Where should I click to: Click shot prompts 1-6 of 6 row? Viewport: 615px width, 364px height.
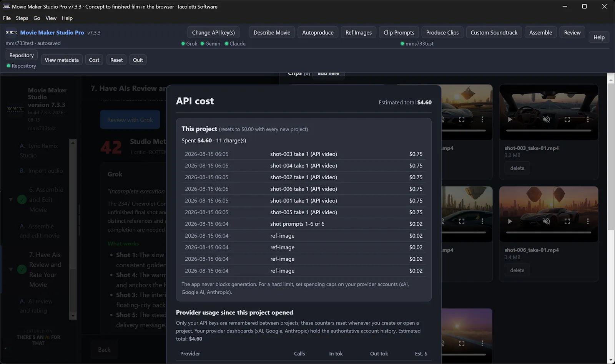[x=304, y=224]
